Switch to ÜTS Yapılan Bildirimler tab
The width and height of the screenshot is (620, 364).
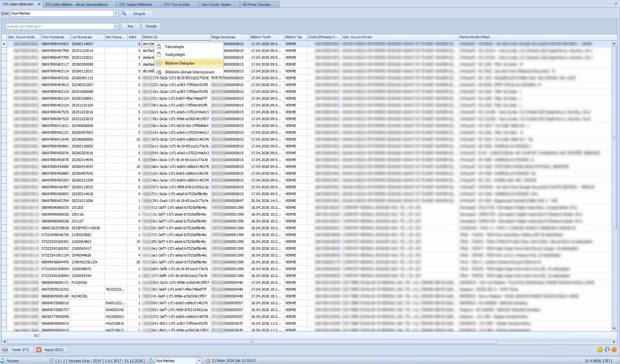(135, 5)
